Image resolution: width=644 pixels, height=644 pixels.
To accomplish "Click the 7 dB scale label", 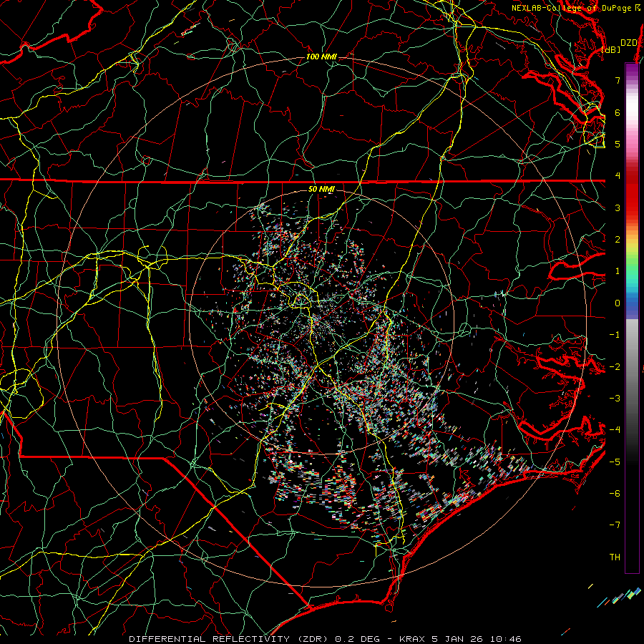I will [x=618, y=80].
